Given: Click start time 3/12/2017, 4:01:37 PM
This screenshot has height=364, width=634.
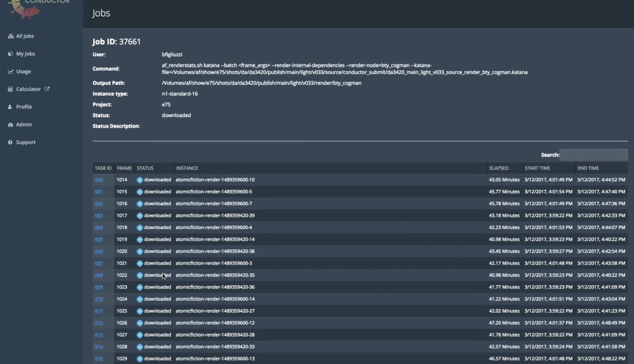Looking at the screenshot, I should point(548,323).
